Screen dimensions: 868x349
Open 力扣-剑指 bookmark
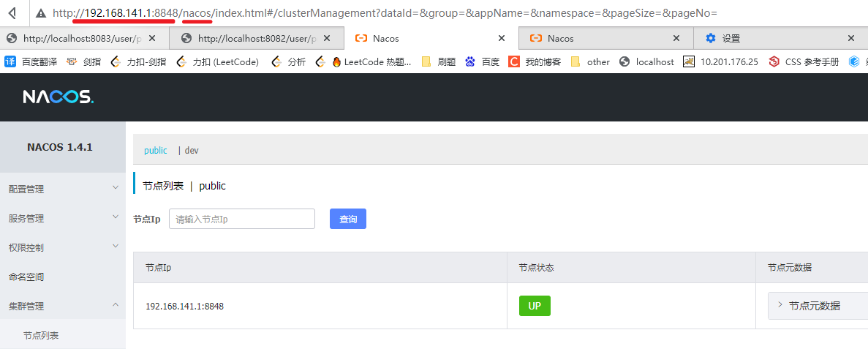(x=138, y=61)
